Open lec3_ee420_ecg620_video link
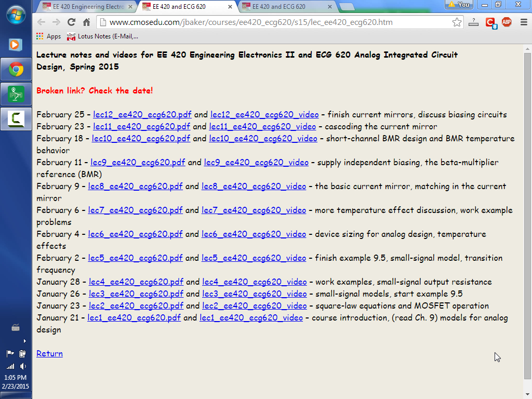This screenshot has width=532, height=399. (x=255, y=294)
